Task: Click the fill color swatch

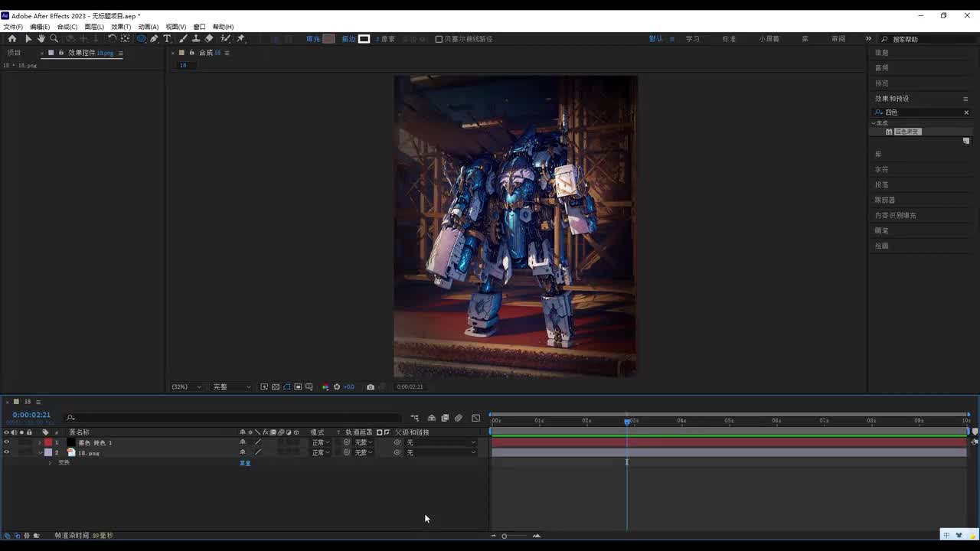Action: [x=328, y=39]
